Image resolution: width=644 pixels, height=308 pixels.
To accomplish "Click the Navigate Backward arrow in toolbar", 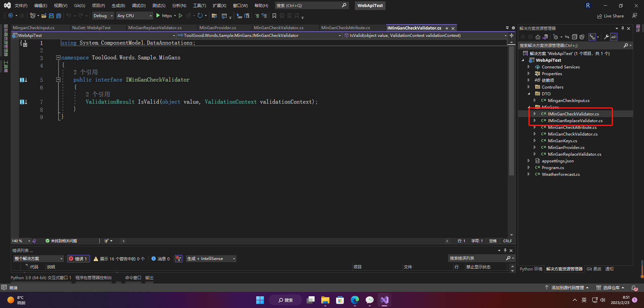I will tap(10, 16).
